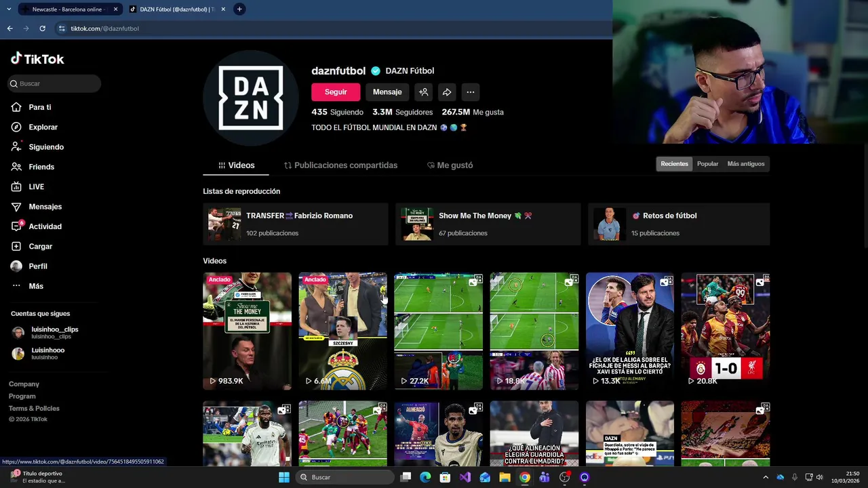Image resolution: width=868 pixels, height=488 pixels.
Task: Click the taskbar Buscar search box
Action: 344,477
